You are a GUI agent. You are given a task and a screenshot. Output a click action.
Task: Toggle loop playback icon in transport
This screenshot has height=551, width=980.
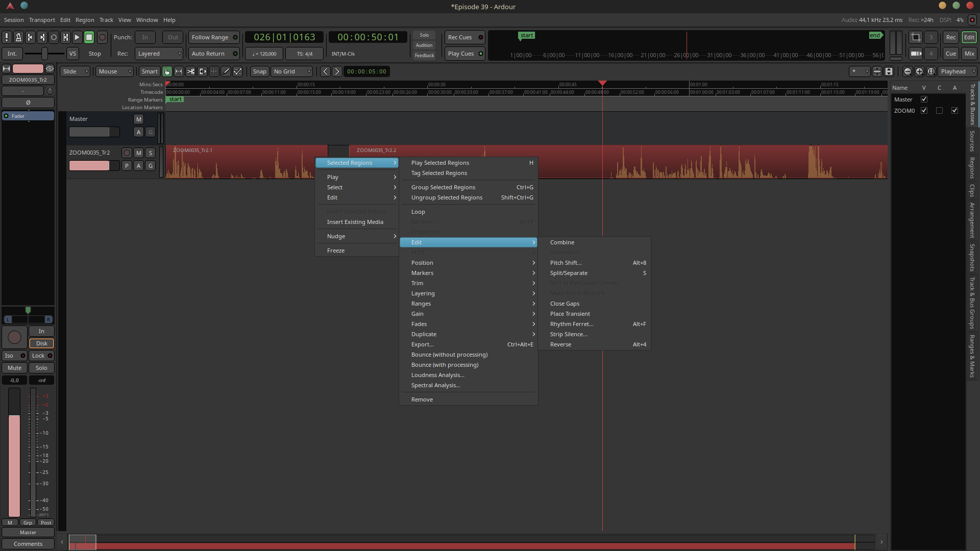pos(54,37)
